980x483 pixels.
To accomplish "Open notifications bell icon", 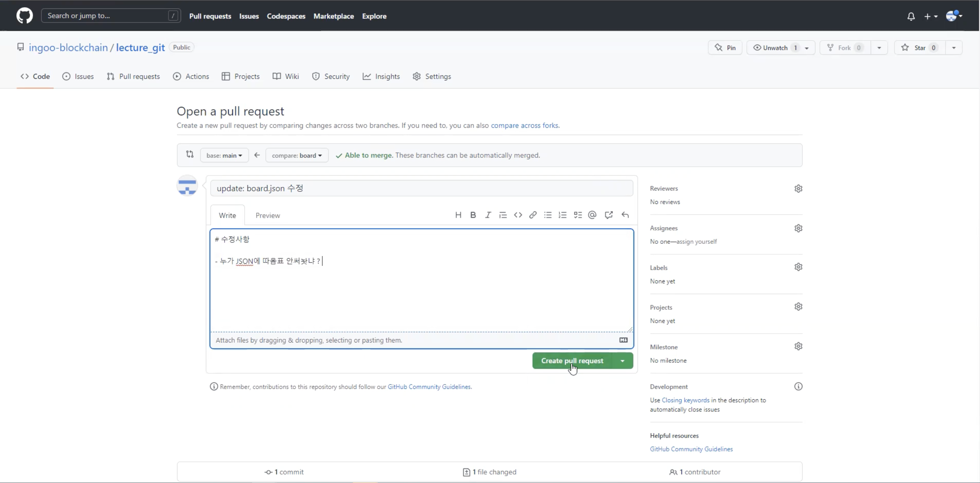I will coord(911,16).
